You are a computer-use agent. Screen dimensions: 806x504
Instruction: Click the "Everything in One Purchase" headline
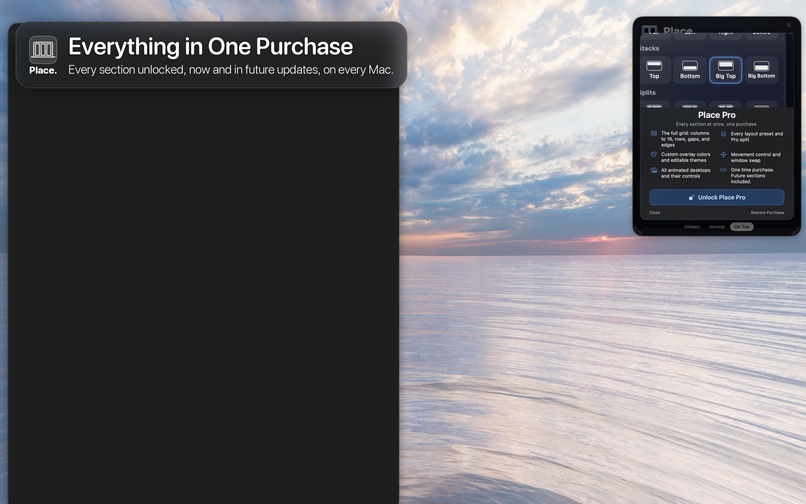point(211,47)
